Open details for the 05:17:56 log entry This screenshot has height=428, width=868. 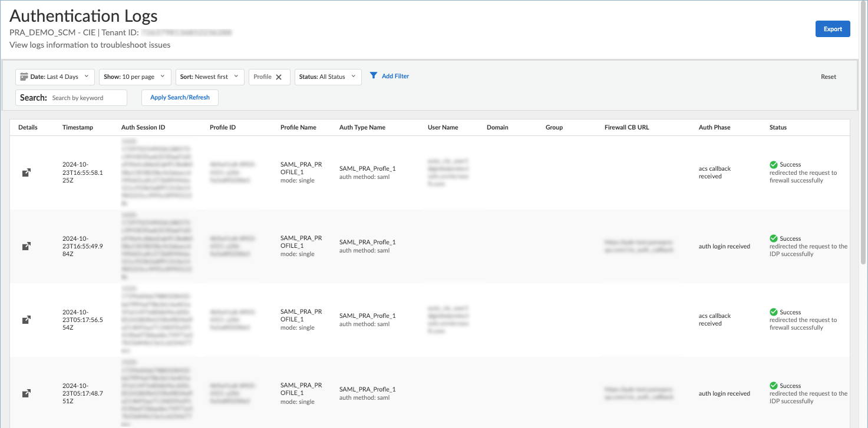pos(27,320)
